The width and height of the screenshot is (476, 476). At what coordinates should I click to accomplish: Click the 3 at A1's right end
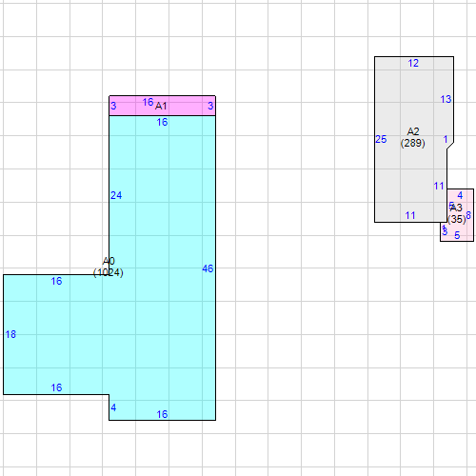(210, 106)
